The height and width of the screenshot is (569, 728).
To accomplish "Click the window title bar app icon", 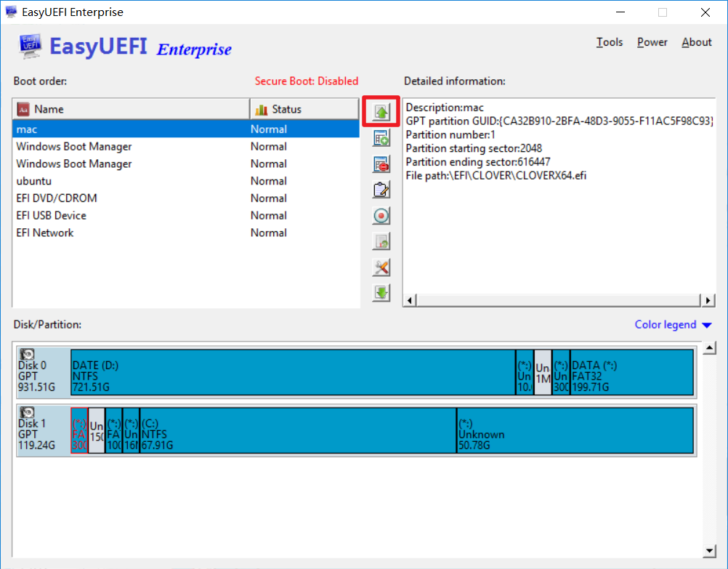I will [11, 12].
